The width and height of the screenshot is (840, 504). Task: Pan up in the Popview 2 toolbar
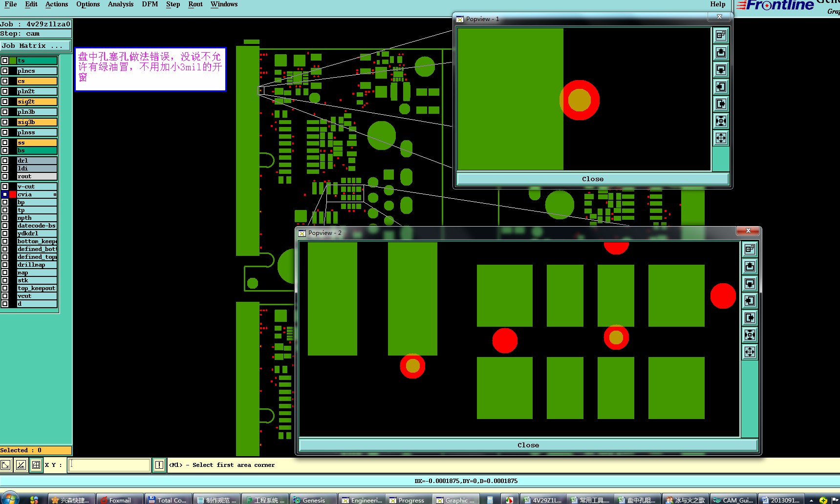point(750,266)
